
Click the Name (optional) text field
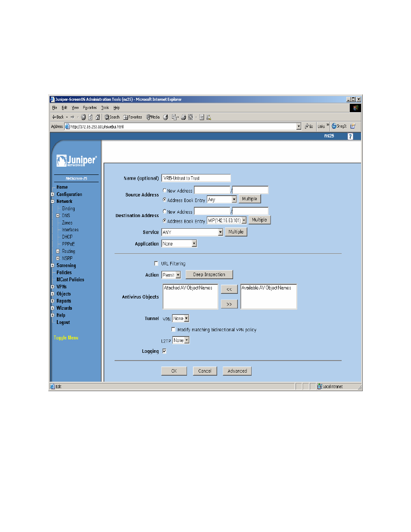pos(196,178)
